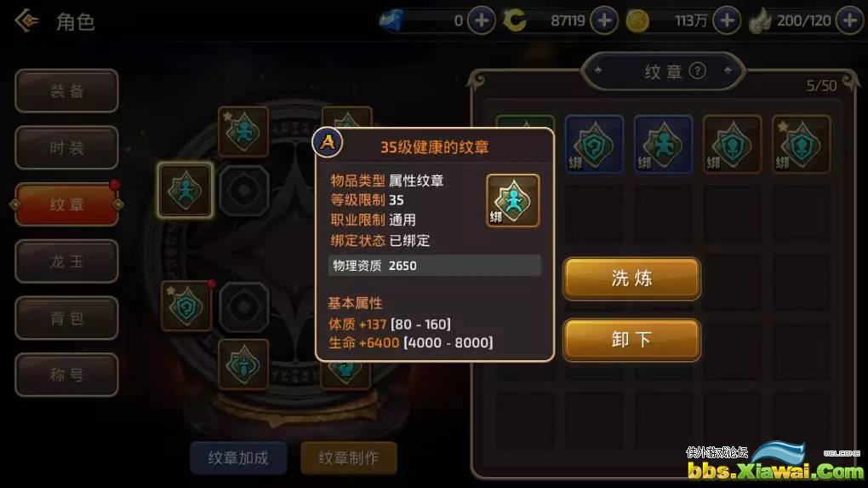Go to the 背包 tab

click(x=66, y=318)
